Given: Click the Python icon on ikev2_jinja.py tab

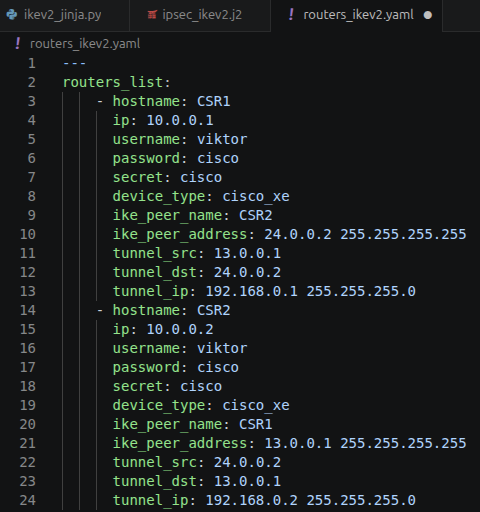Looking at the screenshot, I should pyautogui.click(x=12, y=15).
